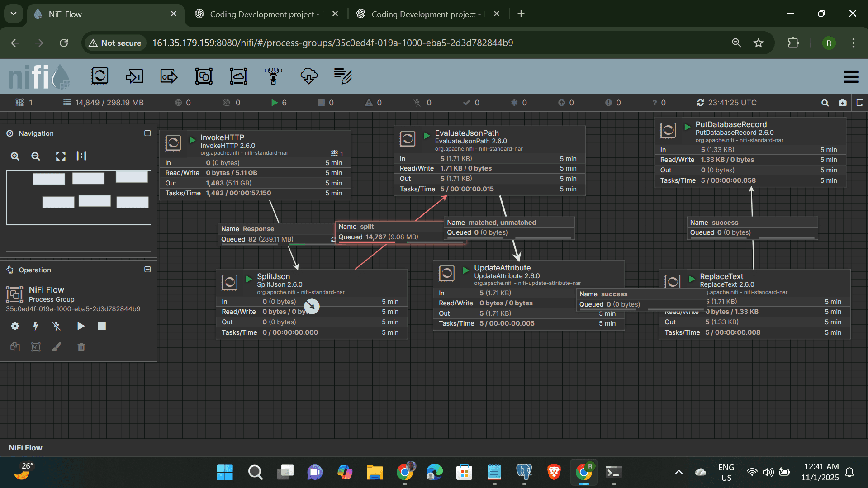Collapse the Operation panel
868x488 pixels.
coord(147,269)
